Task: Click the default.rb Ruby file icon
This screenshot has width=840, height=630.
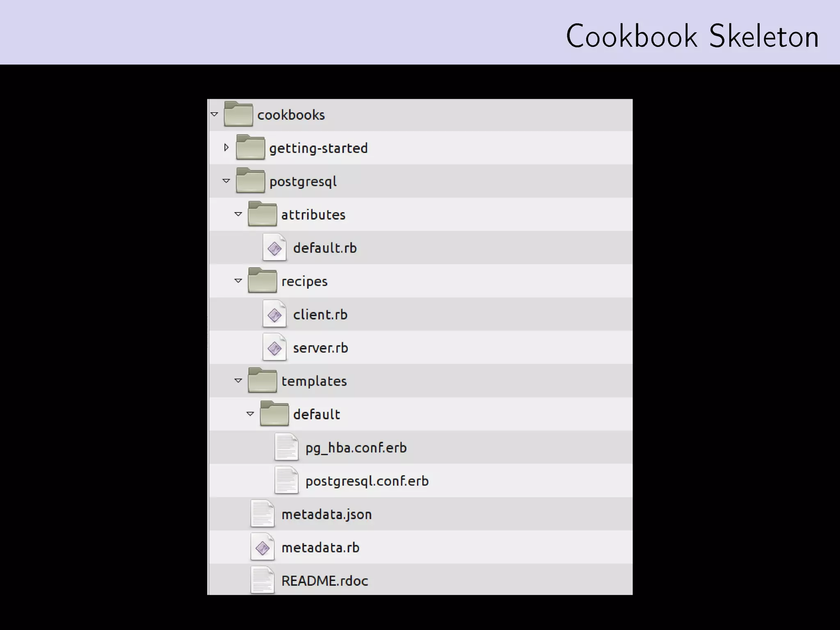Action: [x=274, y=247]
